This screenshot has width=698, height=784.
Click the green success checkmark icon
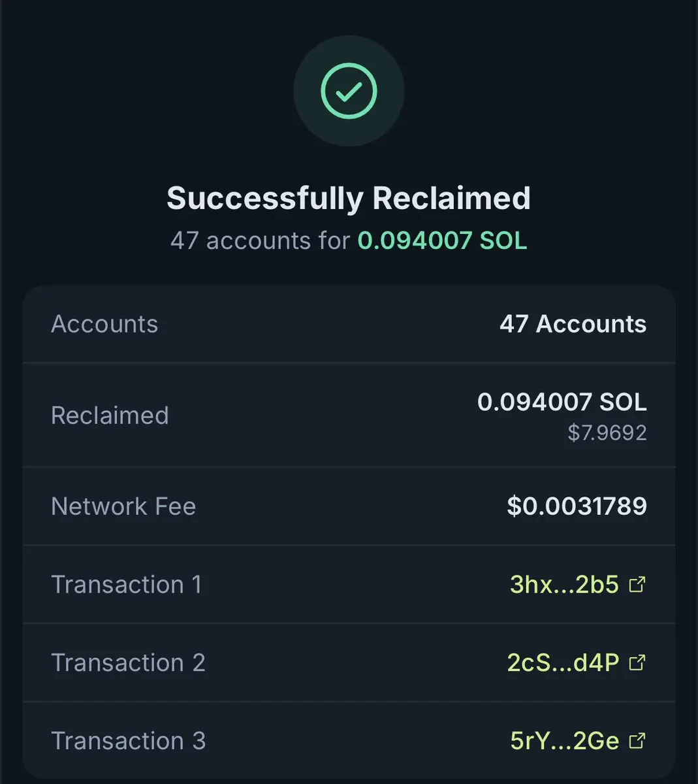pos(349,91)
